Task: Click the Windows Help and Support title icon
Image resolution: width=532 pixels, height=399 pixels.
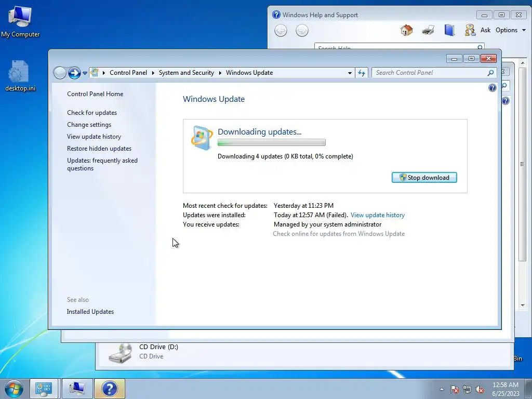Action: tap(276, 15)
